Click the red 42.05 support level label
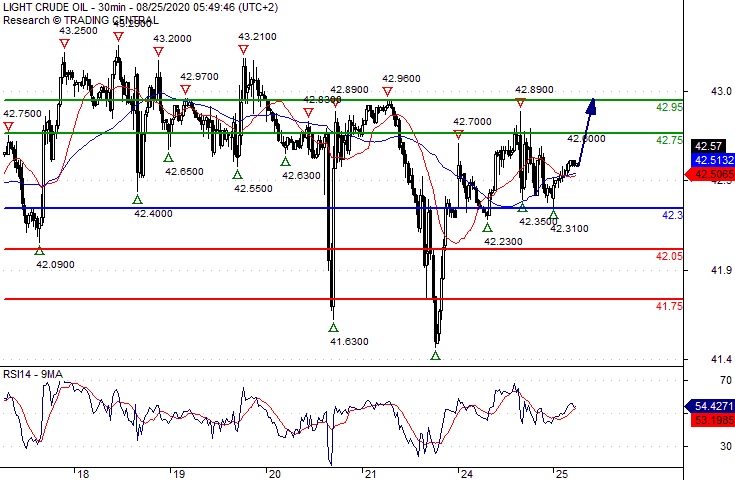This screenshot has height=480, width=735. (669, 256)
